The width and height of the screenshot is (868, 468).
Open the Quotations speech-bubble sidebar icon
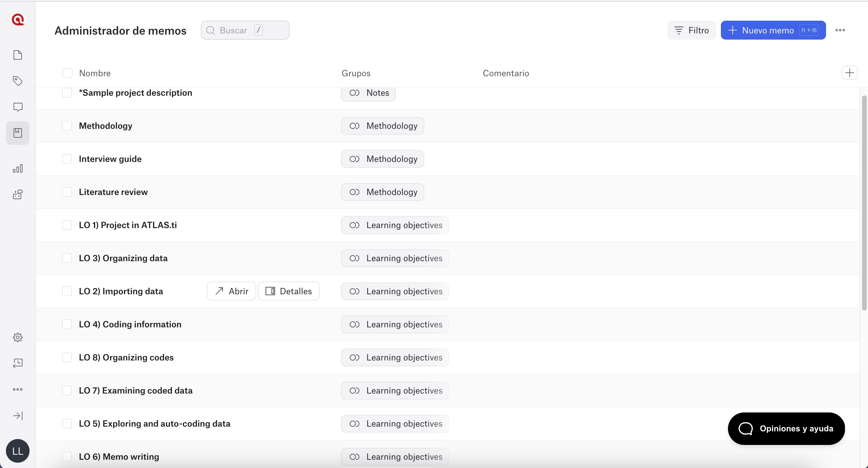[17, 107]
